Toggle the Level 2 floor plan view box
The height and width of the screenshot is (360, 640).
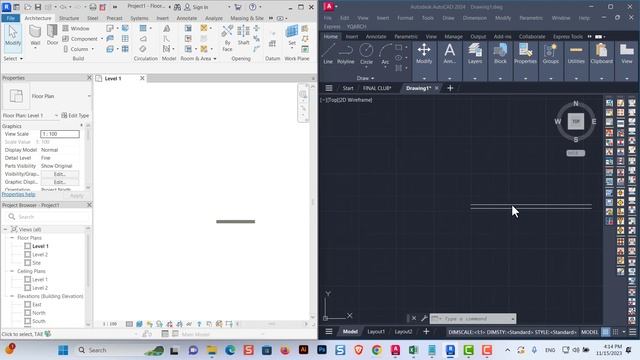27,254
